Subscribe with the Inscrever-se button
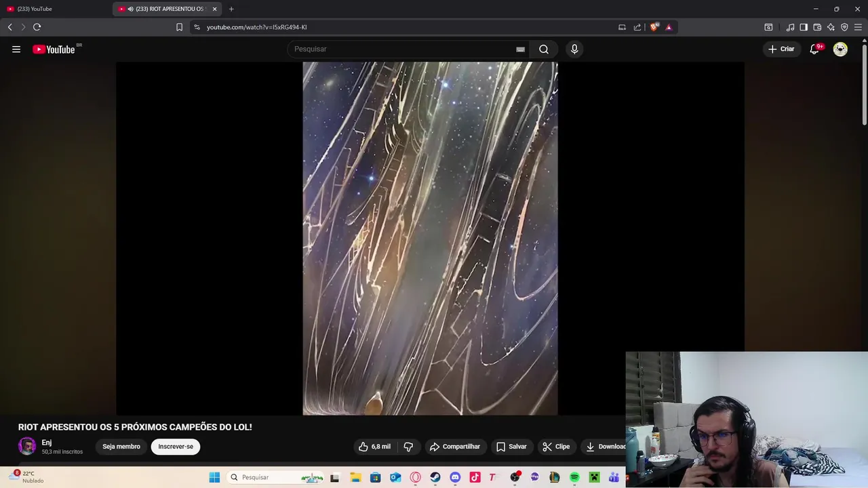Screen dimensions: 868x488 176,447
